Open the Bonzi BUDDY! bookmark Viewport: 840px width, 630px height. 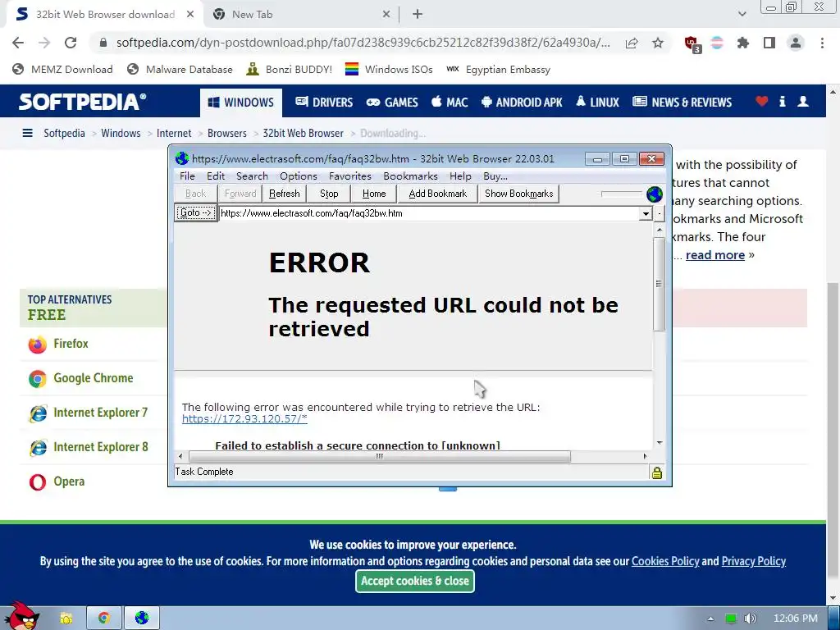click(289, 69)
